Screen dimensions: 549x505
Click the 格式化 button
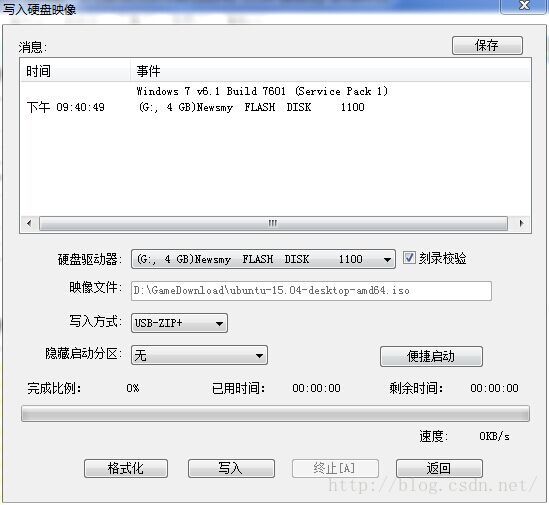click(126, 468)
